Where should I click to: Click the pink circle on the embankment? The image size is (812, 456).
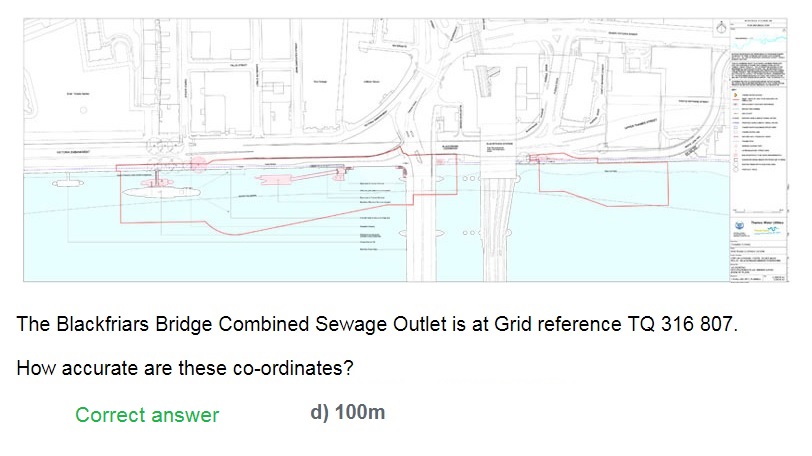click(199, 162)
